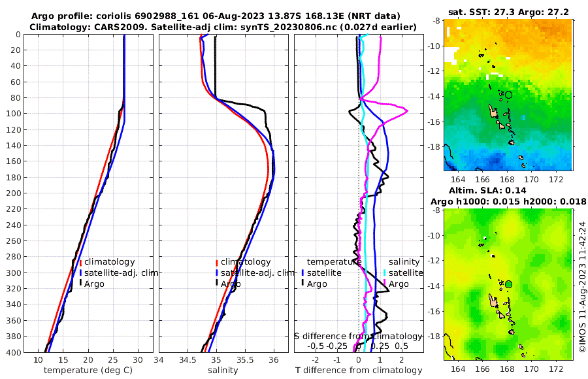
Task: Click 'S difference from climatology' label
Action: pyautogui.click(x=358, y=337)
